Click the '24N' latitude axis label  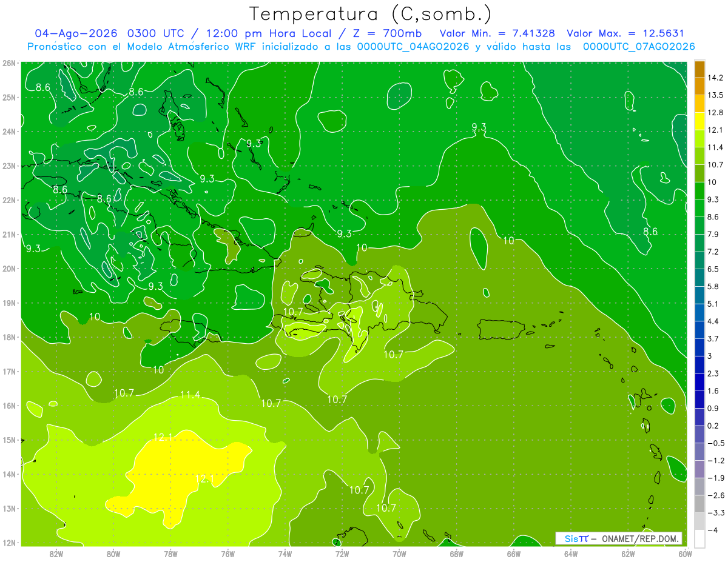(8, 132)
